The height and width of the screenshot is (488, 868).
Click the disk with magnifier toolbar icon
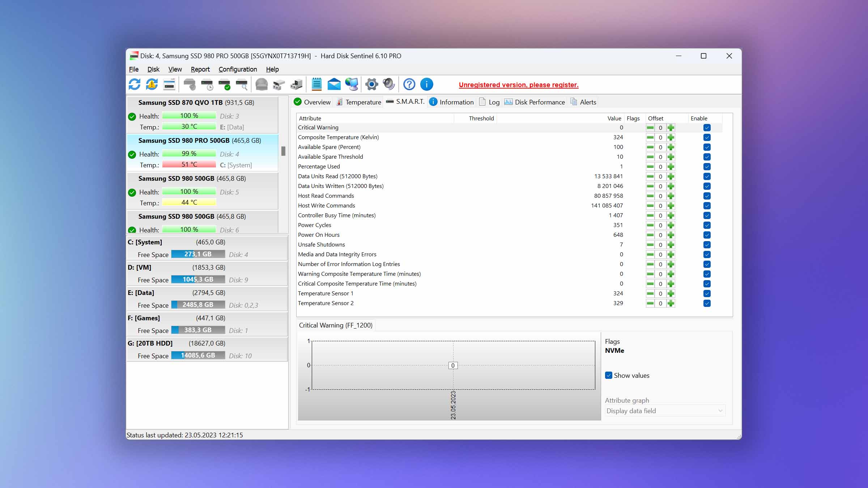coord(242,84)
